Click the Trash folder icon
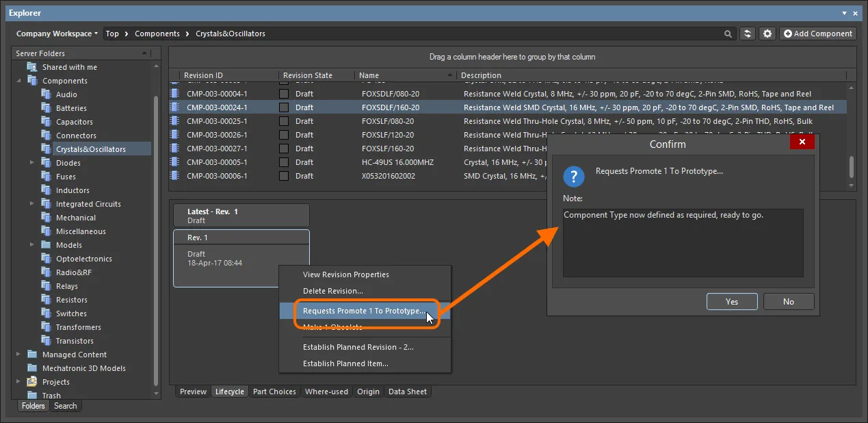The width and height of the screenshot is (868, 423). (x=31, y=396)
